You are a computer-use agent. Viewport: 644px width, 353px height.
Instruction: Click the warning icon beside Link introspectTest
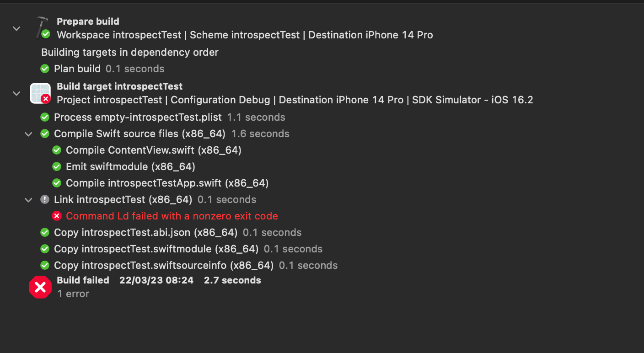point(44,199)
